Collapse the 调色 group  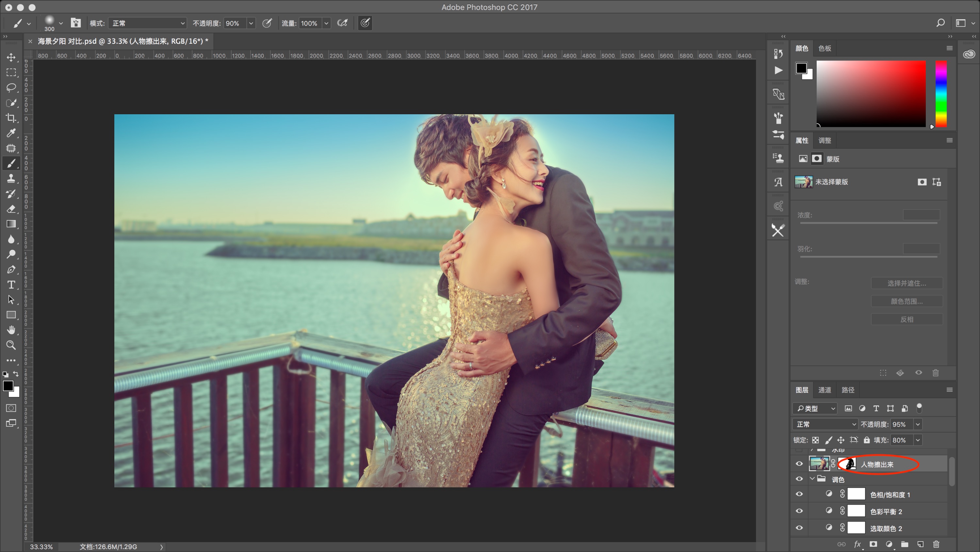[x=812, y=479]
